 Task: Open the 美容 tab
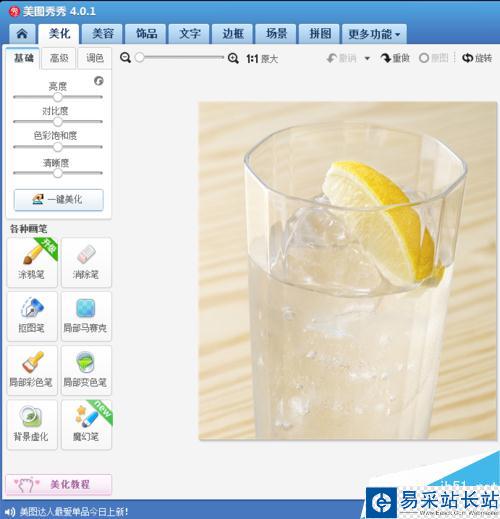(x=102, y=34)
